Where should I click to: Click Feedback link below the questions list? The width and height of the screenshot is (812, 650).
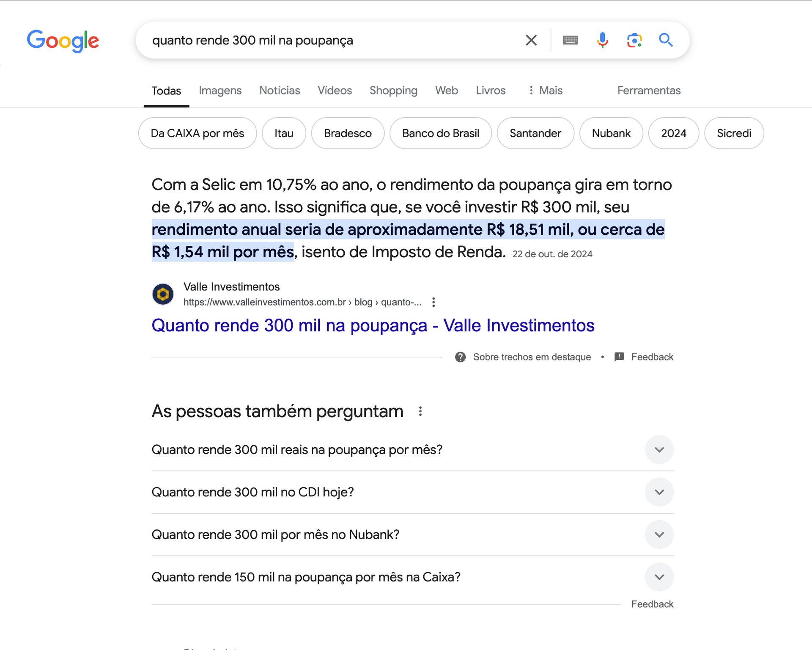click(x=652, y=604)
